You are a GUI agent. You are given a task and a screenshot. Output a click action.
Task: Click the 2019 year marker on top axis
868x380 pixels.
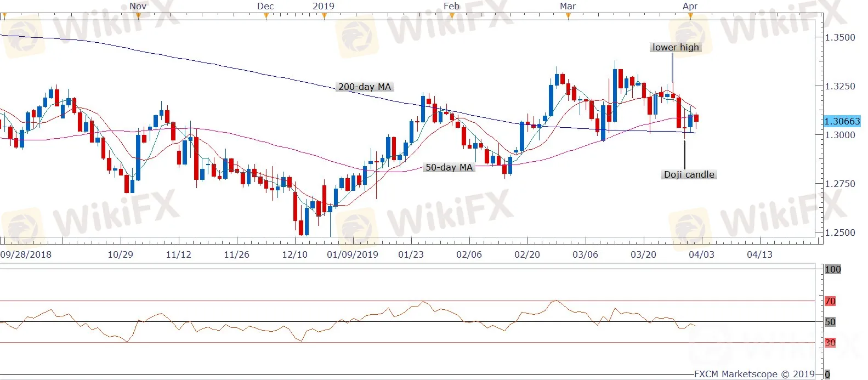[324, 7]
